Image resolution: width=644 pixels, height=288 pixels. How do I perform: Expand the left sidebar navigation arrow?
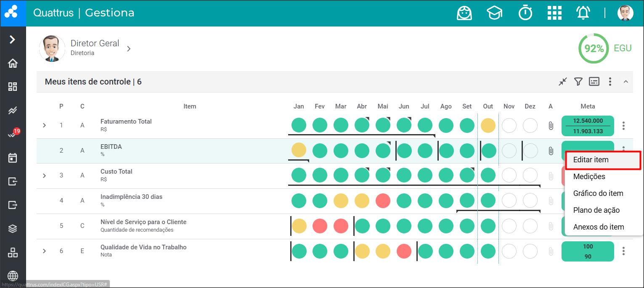(13, 40)
